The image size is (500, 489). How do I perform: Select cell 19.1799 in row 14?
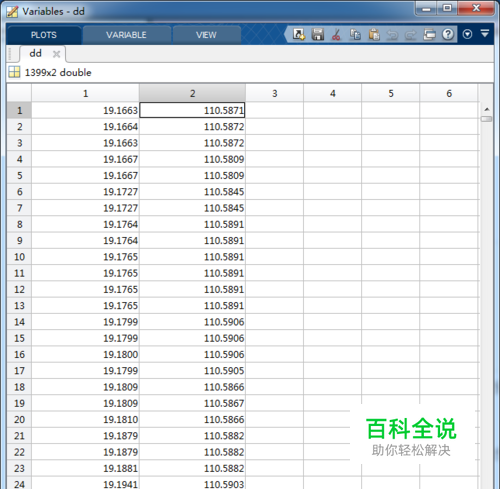(85, 322)
